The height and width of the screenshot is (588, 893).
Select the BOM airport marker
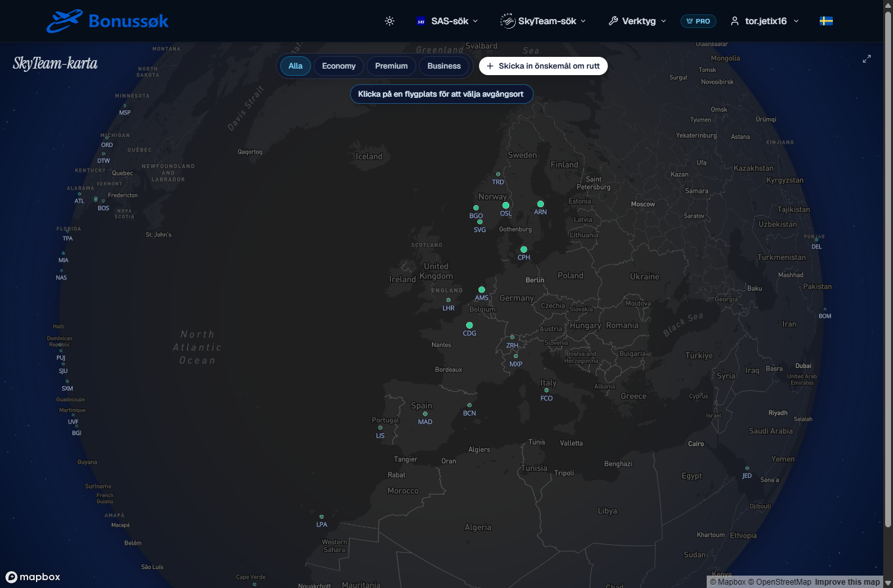coord(825,309)
